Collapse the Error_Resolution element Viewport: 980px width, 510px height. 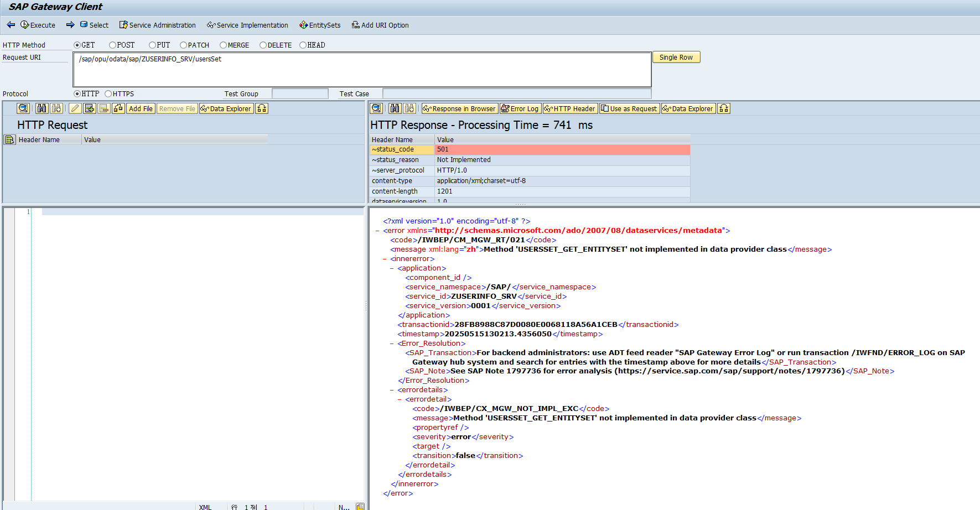(392, 343)
